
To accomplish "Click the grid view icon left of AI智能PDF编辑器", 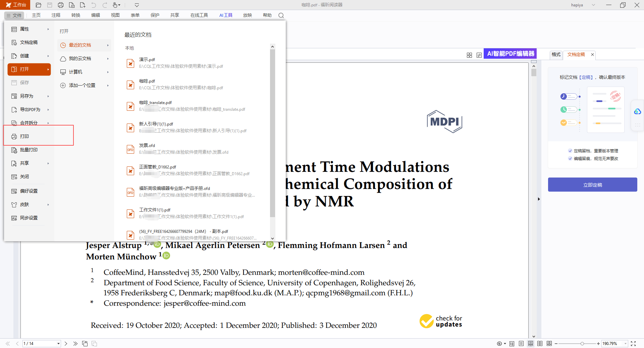I will click(469, 55).
